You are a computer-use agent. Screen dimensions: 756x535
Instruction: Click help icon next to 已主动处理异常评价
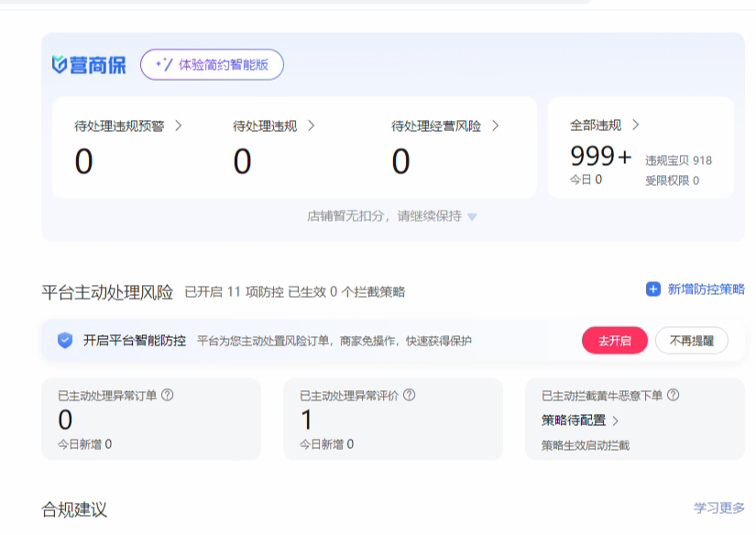click(410, 396)
